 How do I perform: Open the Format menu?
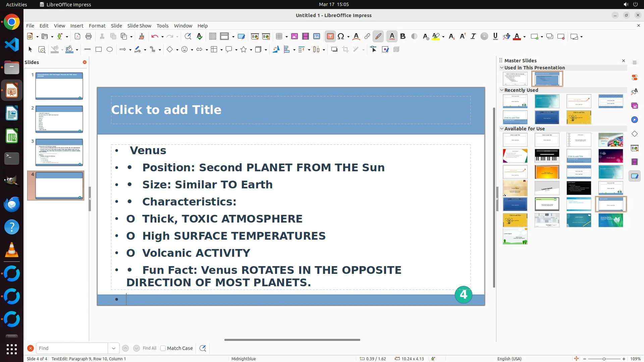tap(97, 26)
